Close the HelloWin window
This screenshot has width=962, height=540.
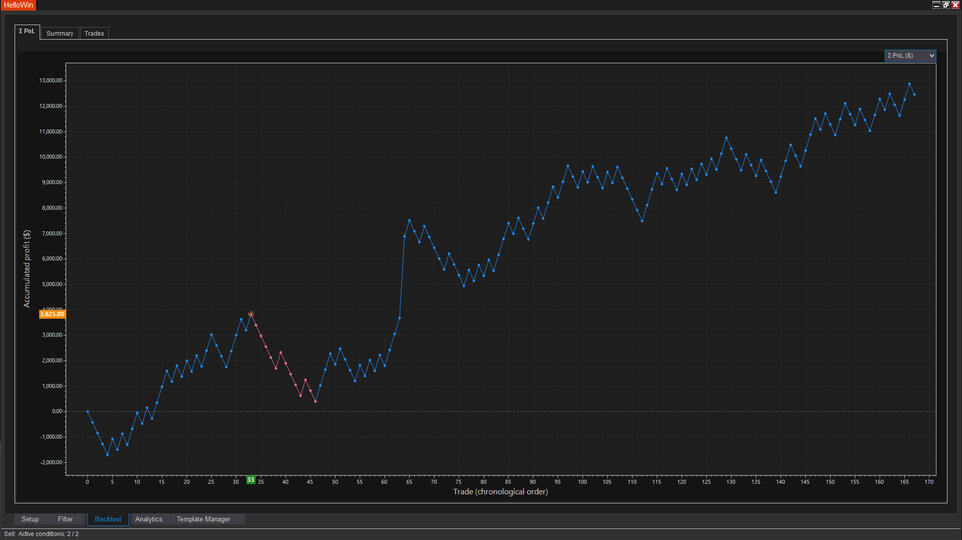(x=954, y=5)
